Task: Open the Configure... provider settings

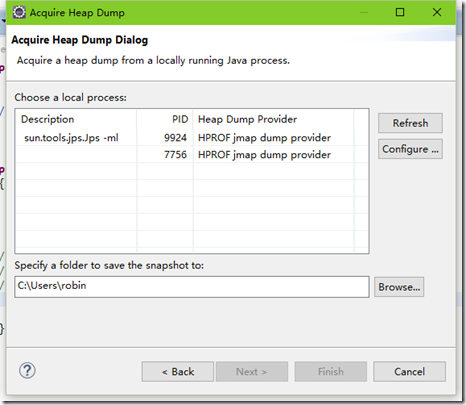Action: (x=410, y=149)
